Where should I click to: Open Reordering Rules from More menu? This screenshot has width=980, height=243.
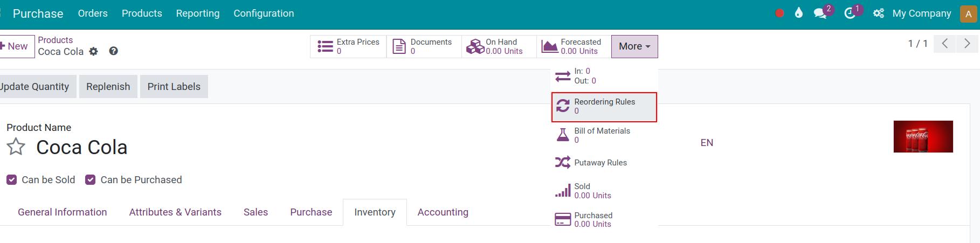[604, 107]
